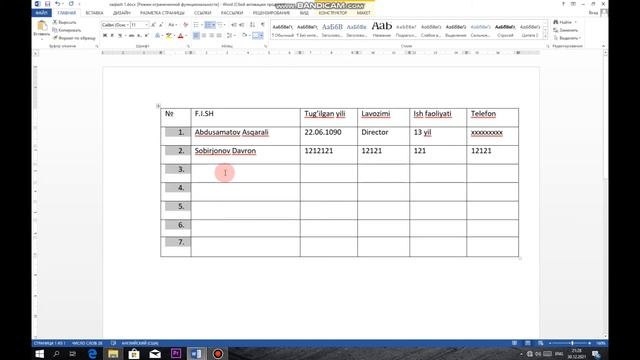Click the Cut (Вырезать) button

(65, 22)
